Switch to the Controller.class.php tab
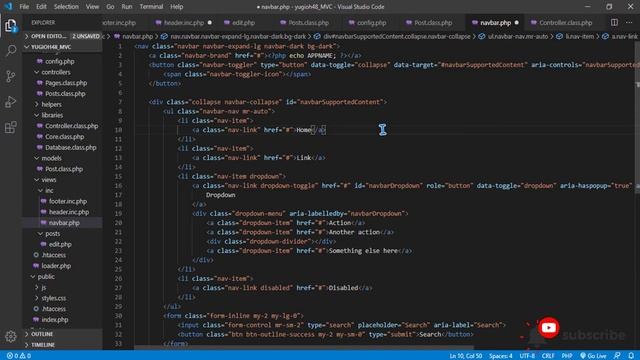 tap(565, 23)
